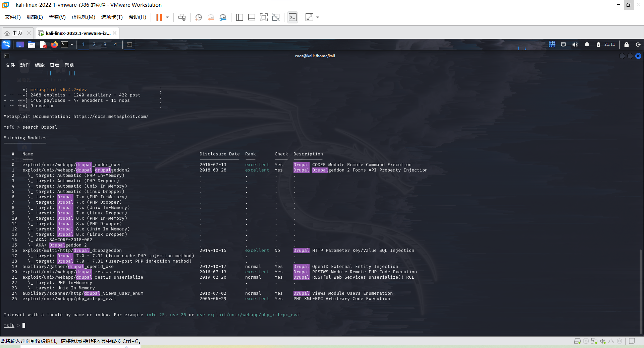Open the notifications bell
The height and width of the screenshot is (348, 644).
tap(587, 44)
